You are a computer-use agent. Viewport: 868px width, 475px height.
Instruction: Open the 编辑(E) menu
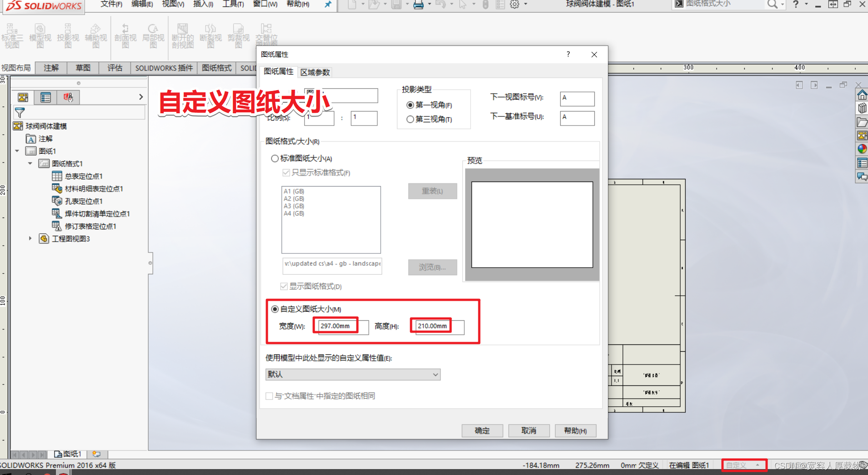coord(142,4)
